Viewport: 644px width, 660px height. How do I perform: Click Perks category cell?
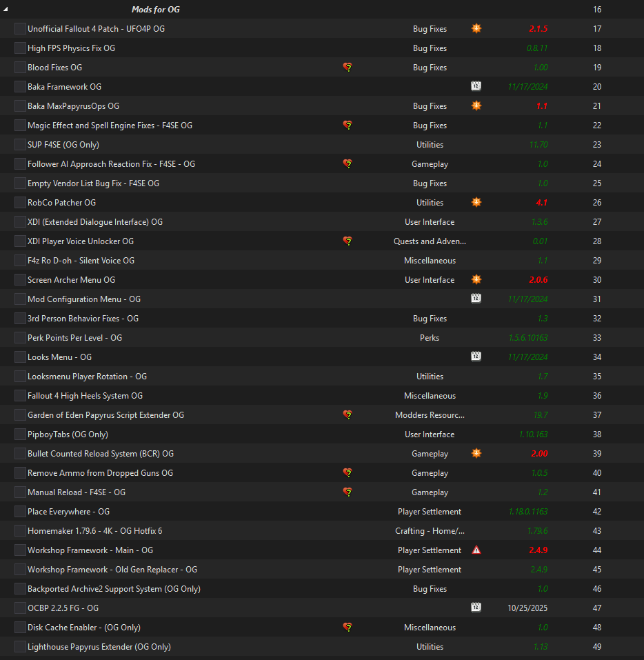click(430, 337)
